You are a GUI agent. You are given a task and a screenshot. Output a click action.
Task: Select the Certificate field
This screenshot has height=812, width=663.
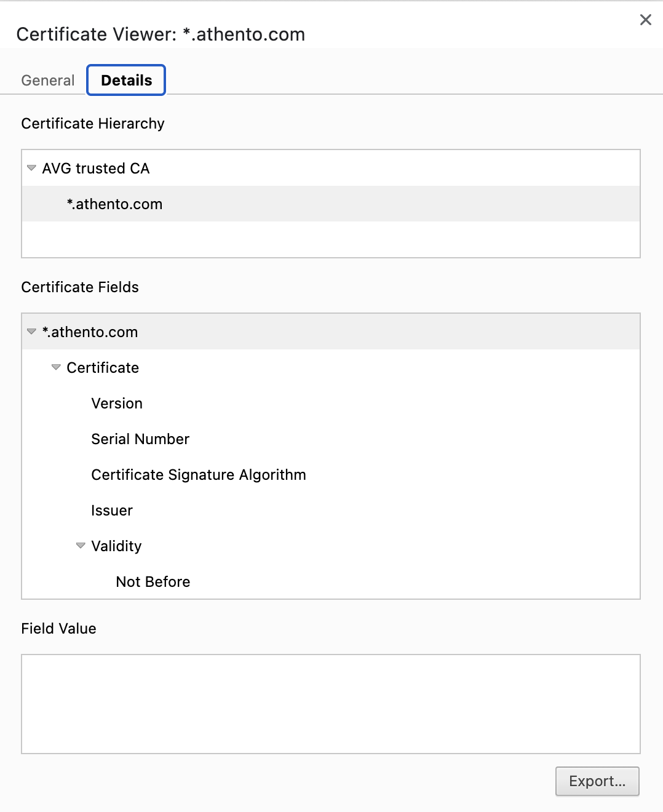(103, 368)
